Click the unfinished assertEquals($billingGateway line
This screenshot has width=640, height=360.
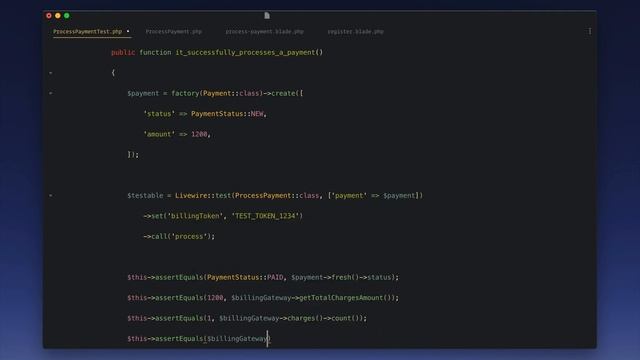point(199,338)
